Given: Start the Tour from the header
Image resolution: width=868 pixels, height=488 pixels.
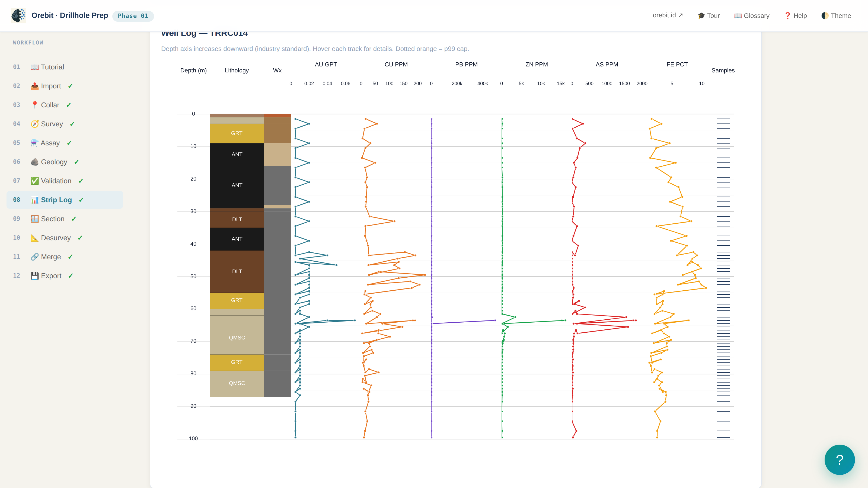Looking at the screenshot, I should [709, 16].
